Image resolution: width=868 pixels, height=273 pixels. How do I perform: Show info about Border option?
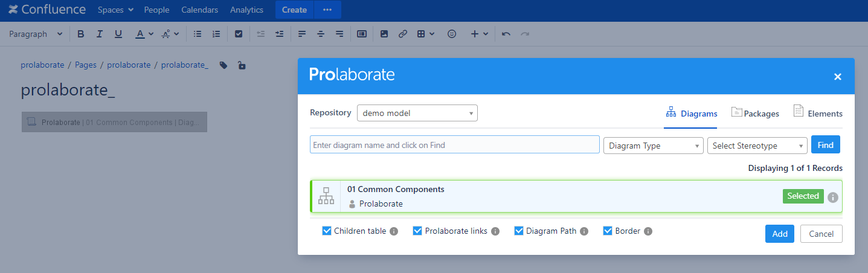[648, 231]
